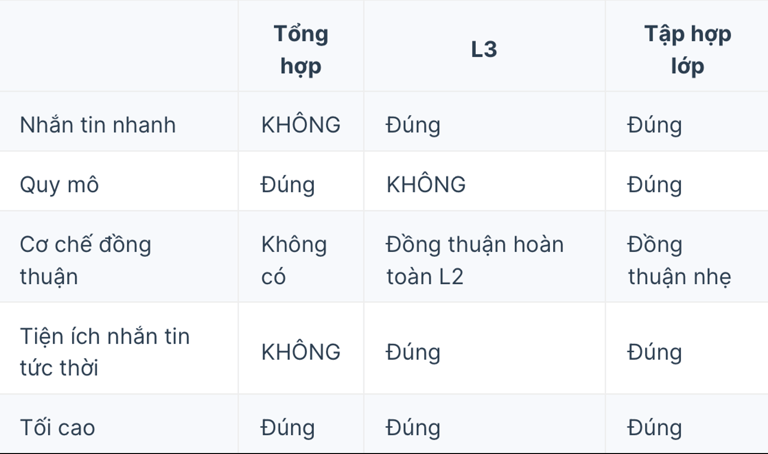The image size is (768, 454).
Task: Select the 'Cơ chế đồng thuận' row label
Action: tap(85, 260)
